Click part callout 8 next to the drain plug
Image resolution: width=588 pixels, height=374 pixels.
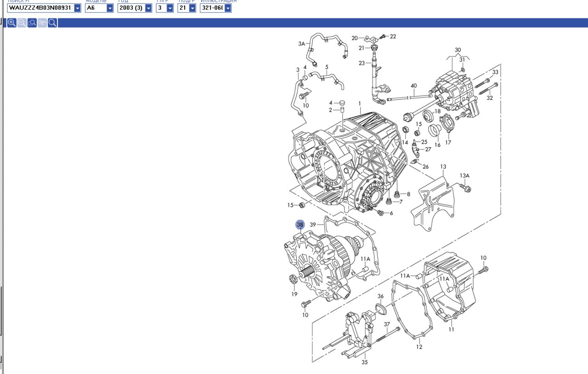pyautogui.click(x=408, y=194)
